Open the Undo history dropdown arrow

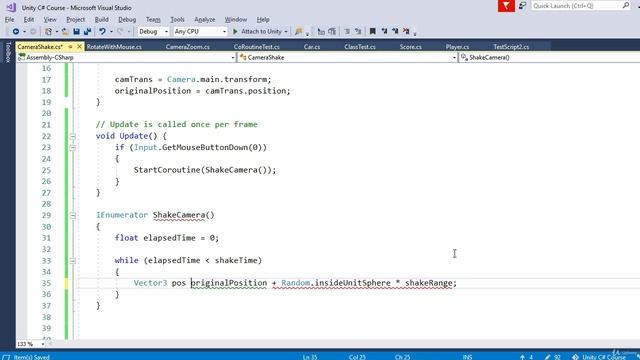[x=111, y=32]
